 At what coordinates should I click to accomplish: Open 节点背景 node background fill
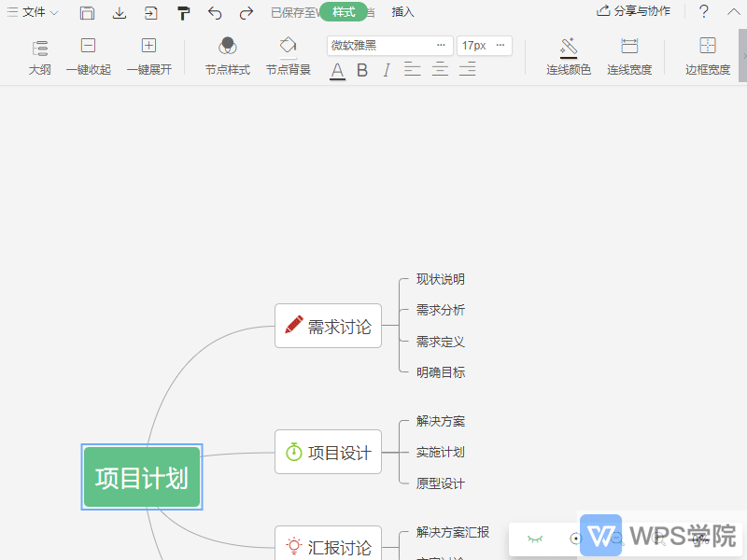pos(289,57)
